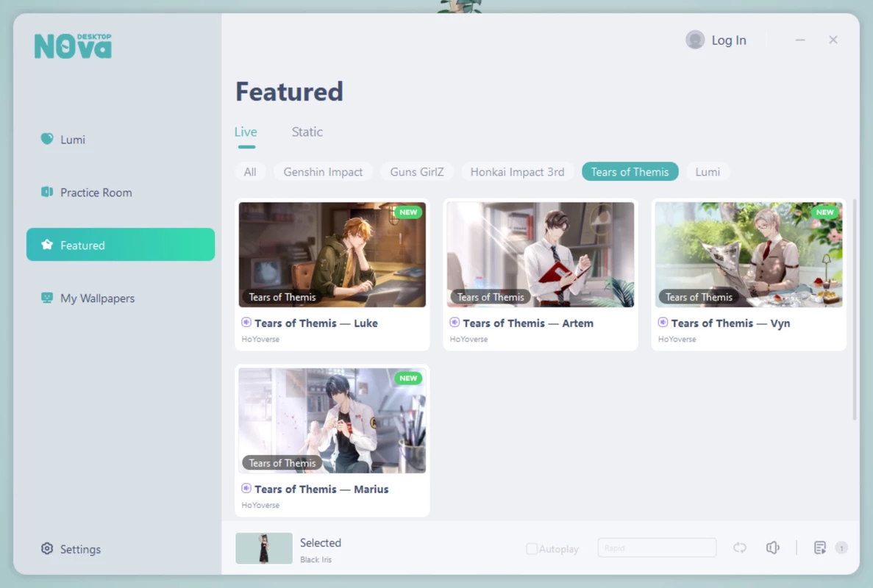This screenshot has height=588, width=873.
Task: Click the Log In link
Action: pyautogui.click(x=729, y=40)
